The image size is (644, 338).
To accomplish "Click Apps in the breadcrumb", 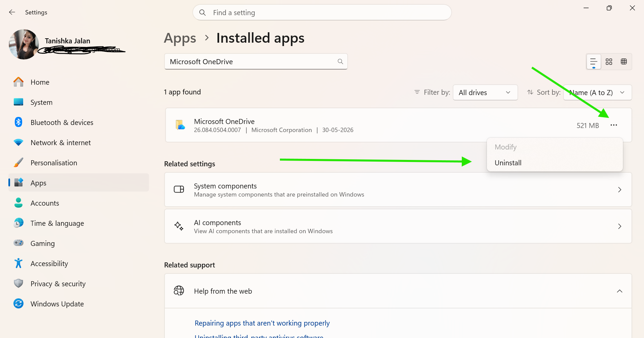I will 180,38.
